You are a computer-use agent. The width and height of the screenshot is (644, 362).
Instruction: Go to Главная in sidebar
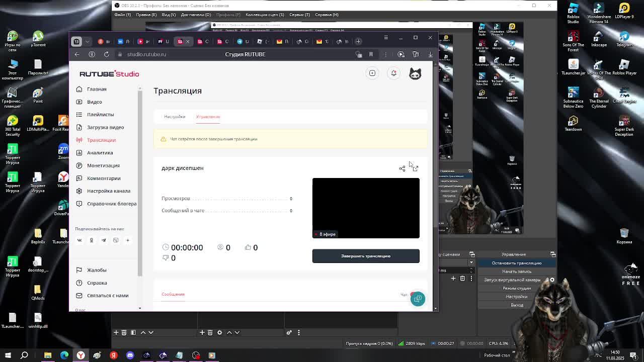(x=97, y=89)
